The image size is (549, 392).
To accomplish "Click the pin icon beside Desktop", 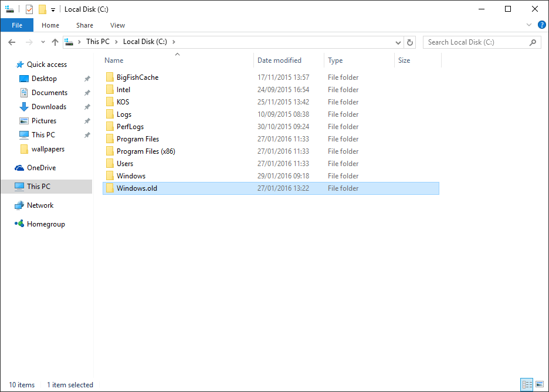I will point(87,79).
